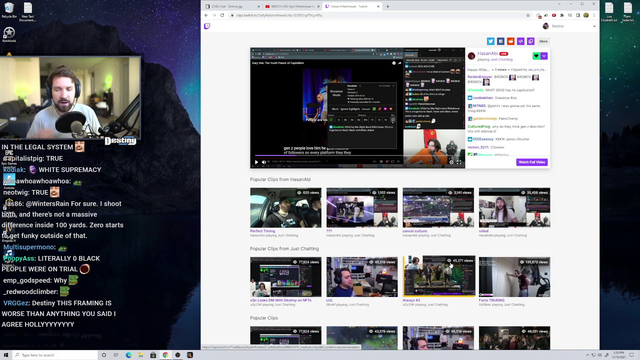Image resolution: width=640 pixels, height=360 pixels.
Task: Open the taskbar notification center
Action: coord(632,355)
